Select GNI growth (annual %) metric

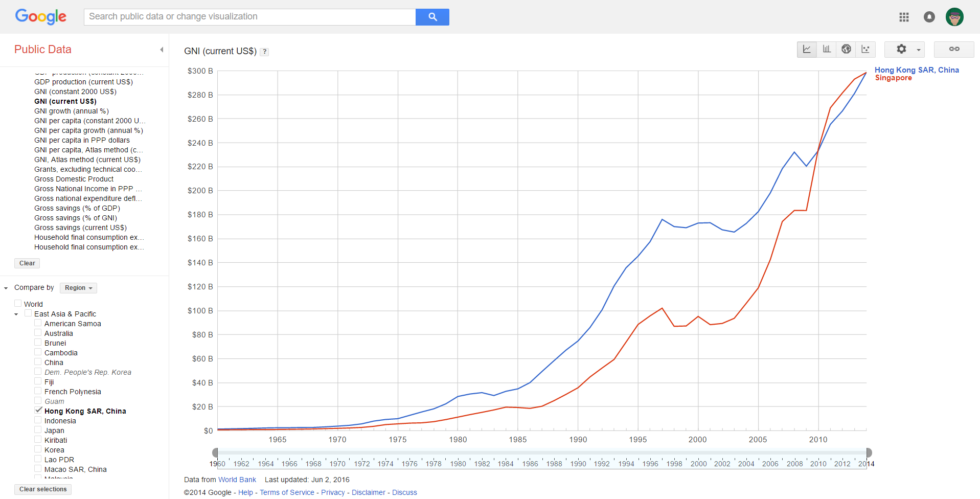click(x=72, y=111)
